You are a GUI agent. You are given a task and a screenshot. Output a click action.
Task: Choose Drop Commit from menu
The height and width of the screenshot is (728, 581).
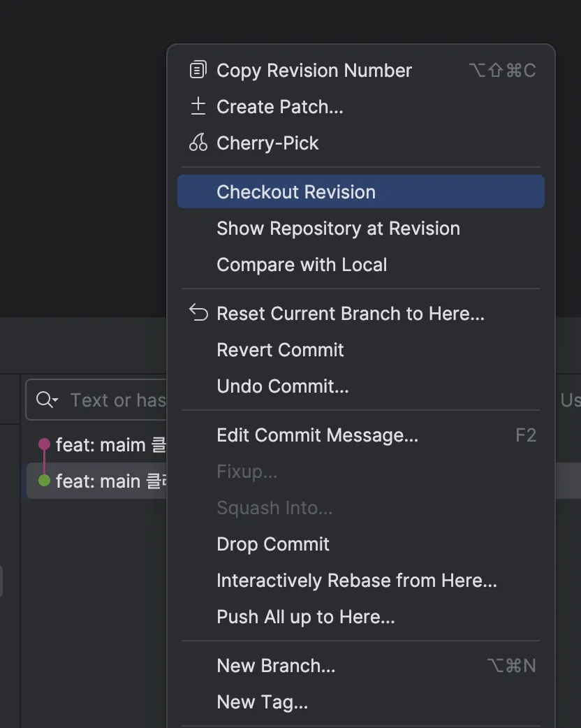(x=273, y=544)
